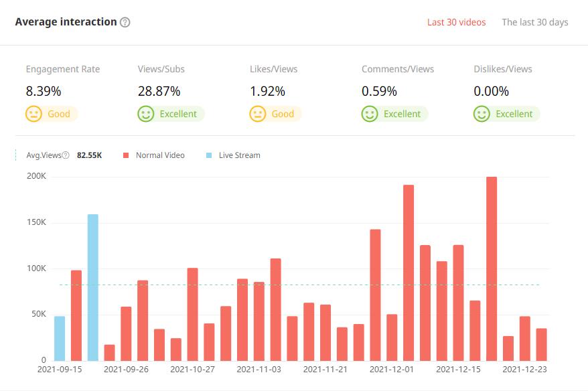Click the blue Live Stream color swatch

(x=209, y=155)
